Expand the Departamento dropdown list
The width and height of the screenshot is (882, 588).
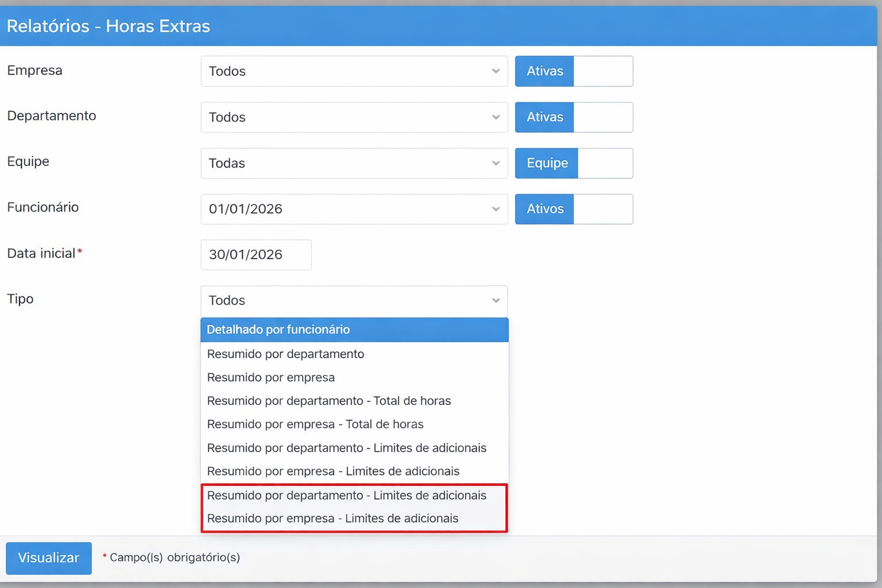pos(354,117)
